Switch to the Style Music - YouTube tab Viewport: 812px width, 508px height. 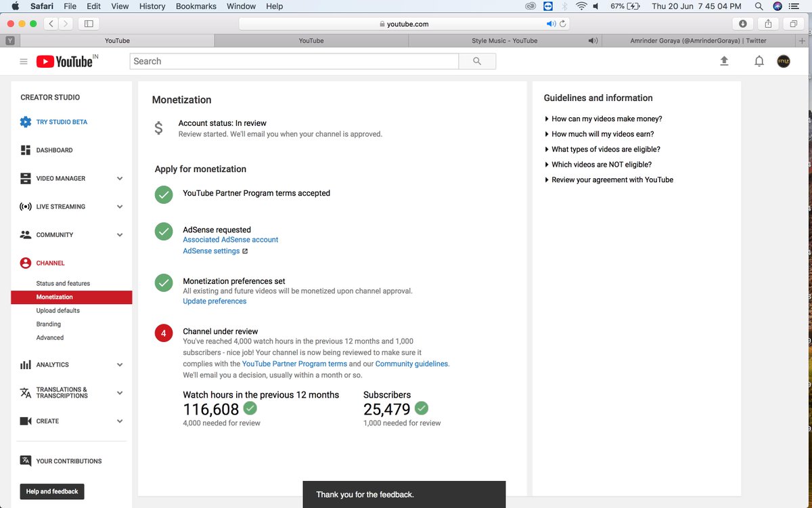(505, 41)
